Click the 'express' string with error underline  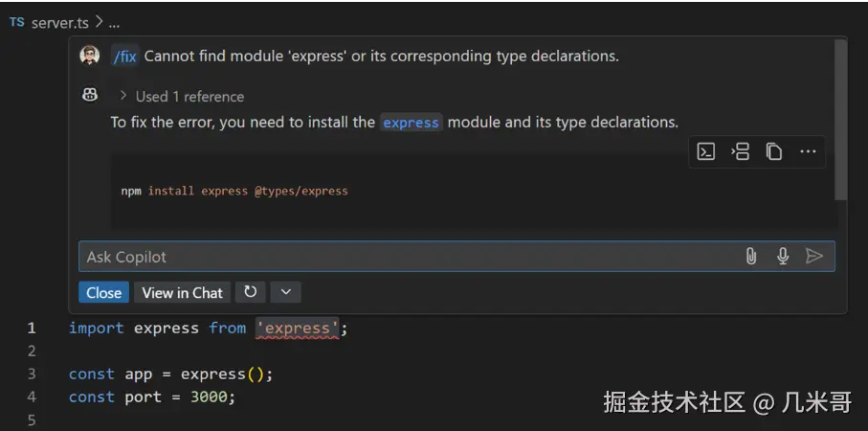point(298,329)
